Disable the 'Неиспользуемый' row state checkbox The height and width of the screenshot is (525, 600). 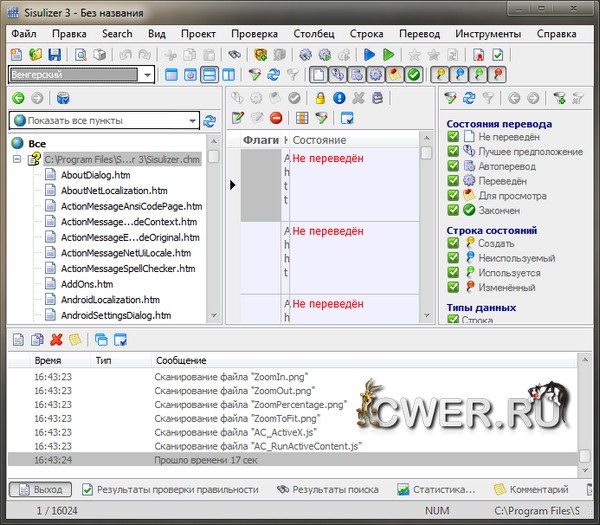(x=453, y=257)
